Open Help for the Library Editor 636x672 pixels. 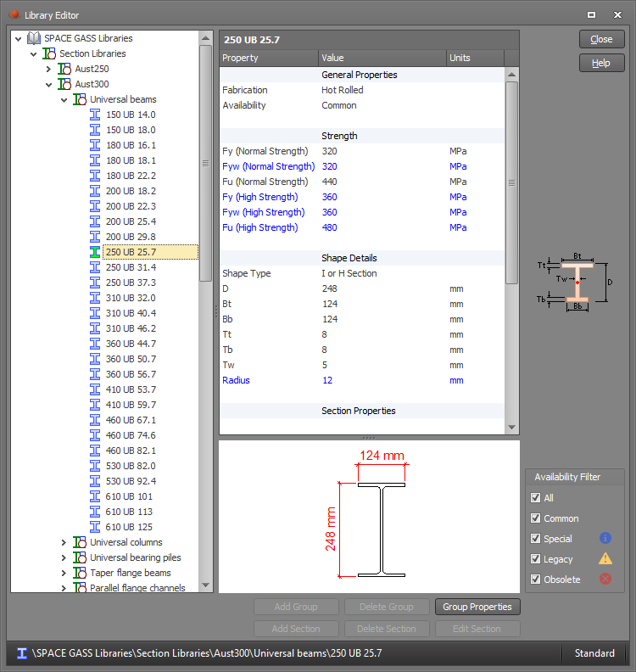click(602, 63)
